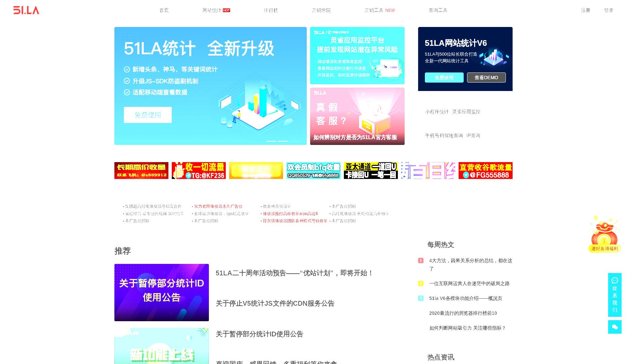Click the rank 1 badge in 每周热文
627x364 pixels.
pos(421,261)
